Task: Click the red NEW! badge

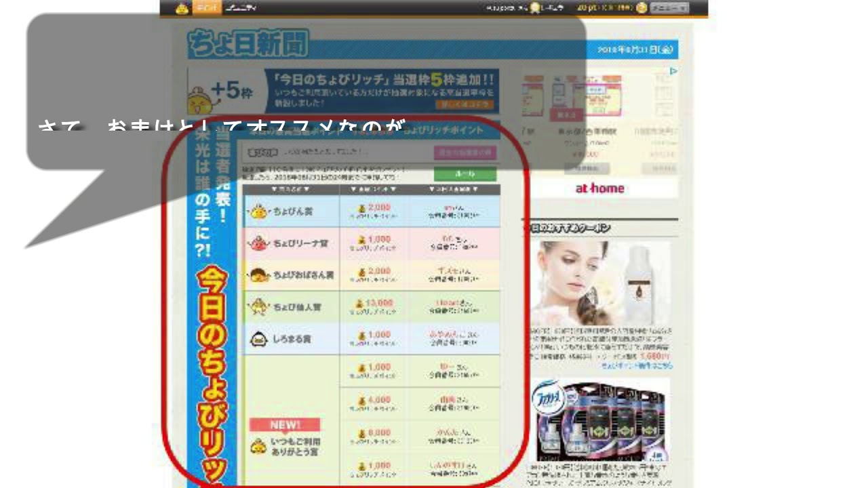Action: [x=285, y=425]
